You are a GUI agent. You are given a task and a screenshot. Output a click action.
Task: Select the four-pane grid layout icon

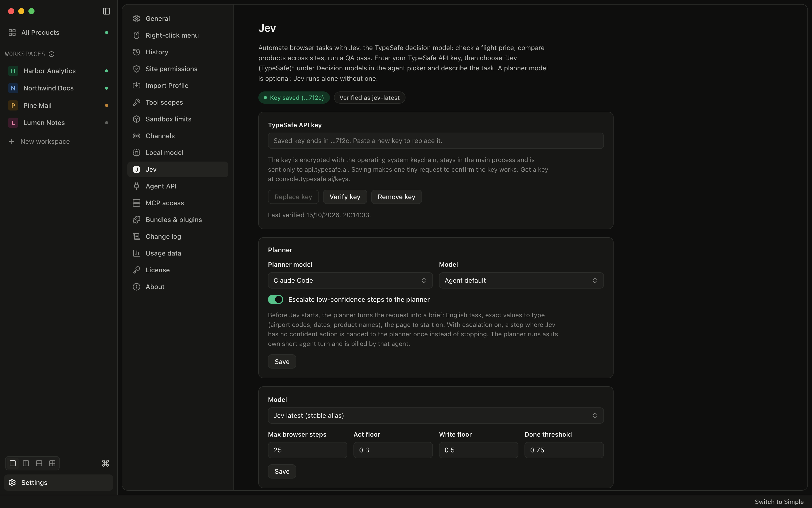click(52, 463)
